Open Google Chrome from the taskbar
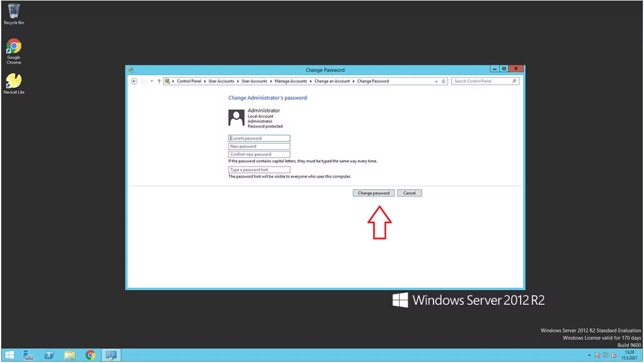The height and width of the screenshot is (363, 644). click(90, 355)
